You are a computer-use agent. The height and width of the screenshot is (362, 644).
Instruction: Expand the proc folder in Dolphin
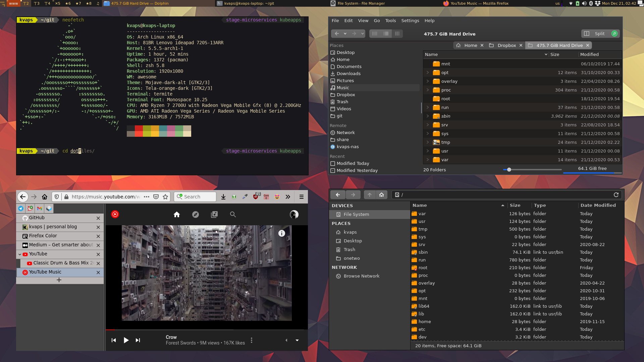pos(428,90)
